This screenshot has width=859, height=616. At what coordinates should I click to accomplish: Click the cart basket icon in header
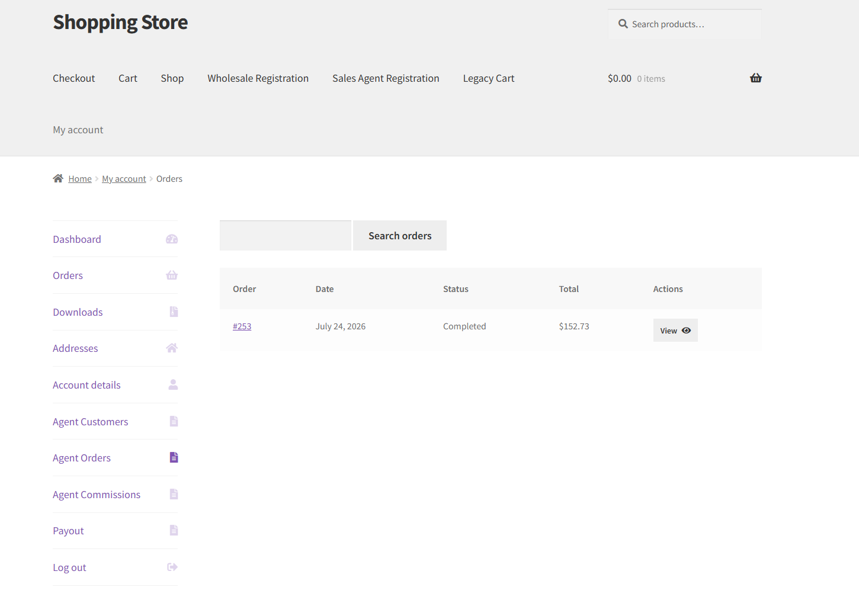click(756, 78)
